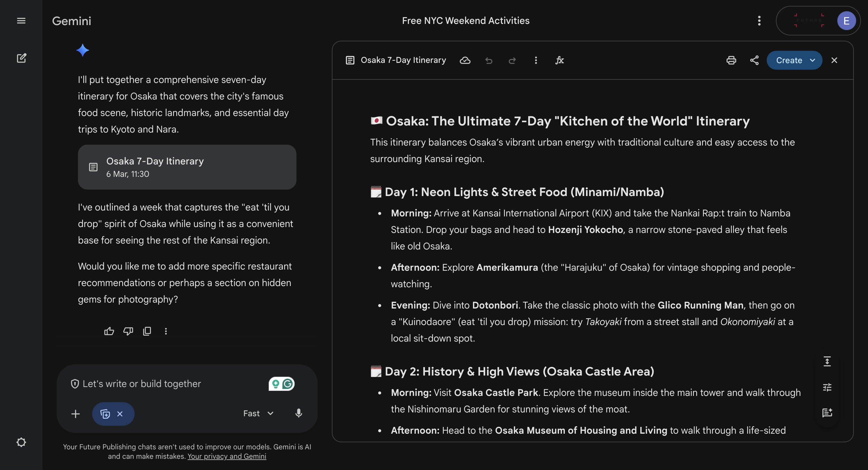This screenshot has width=868, height=470.
Task: Click the print icon in canvas toolbar
Action: [731, 60]
